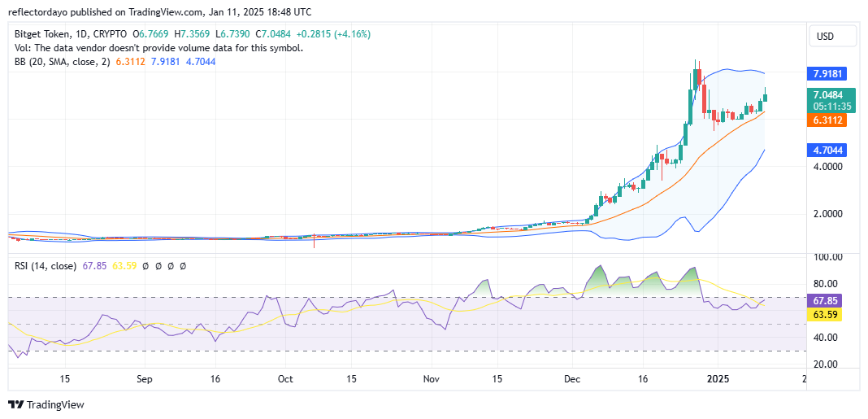868x419 pixels.
Task: Click the 40.00 RSI axis tick
Action: pyautogui.click(x=827, y=337)
